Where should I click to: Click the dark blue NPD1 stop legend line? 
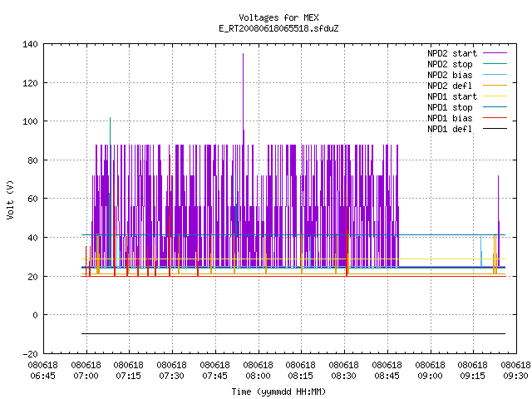(x=495, y=107)
